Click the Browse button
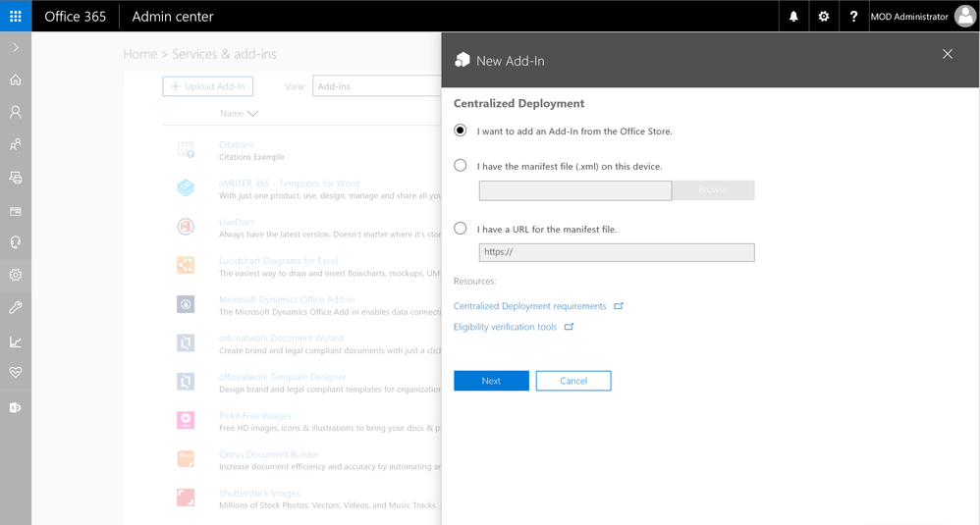This screenshot has width=980, height=525. point(713,189)
